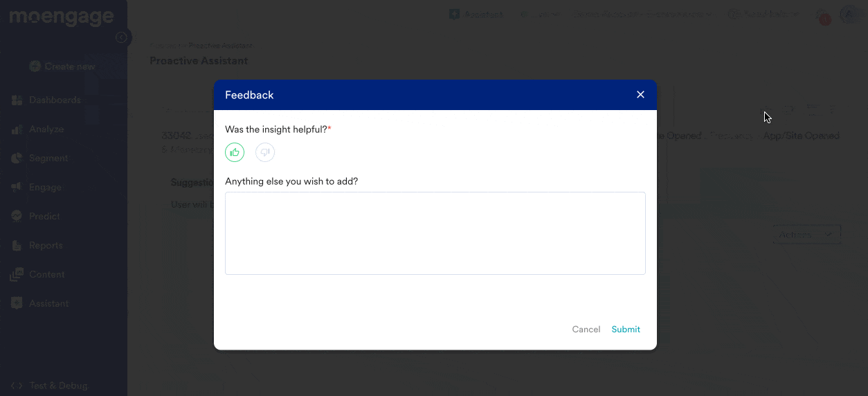Viewport: 868px width, 396px height.
Task: Open the notifications bell icon
Action: [x=822, y=15]
